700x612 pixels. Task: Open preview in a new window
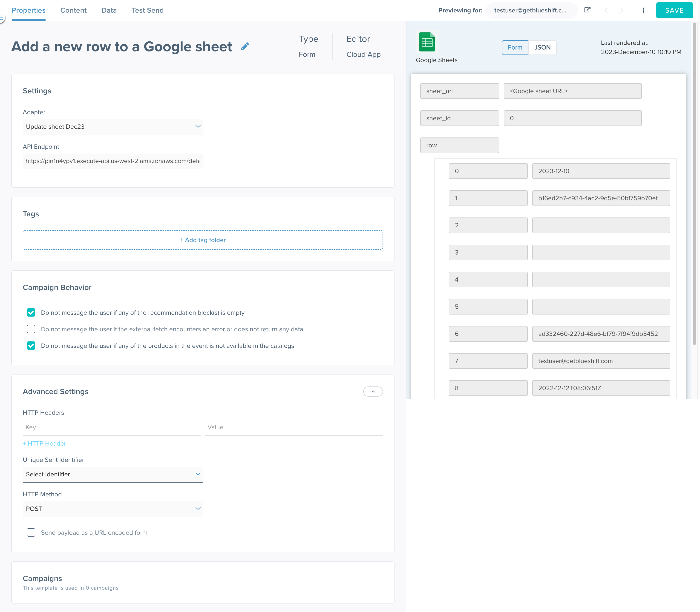coord(587,10)
